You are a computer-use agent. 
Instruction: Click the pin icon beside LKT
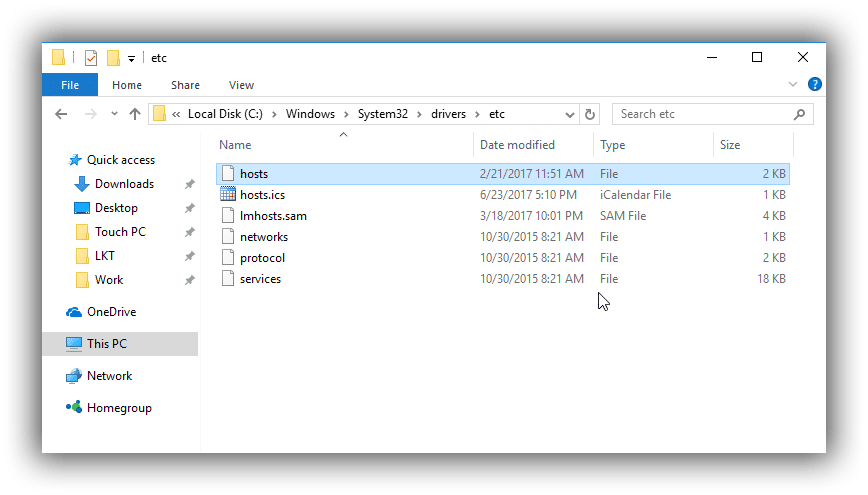coord(189,256)
